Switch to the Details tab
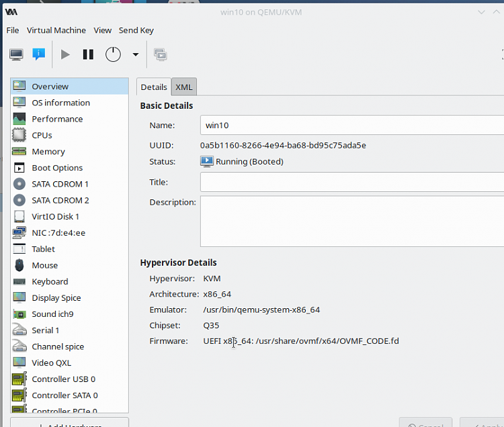This screenshot has width=504, height=427. [154, 87]
